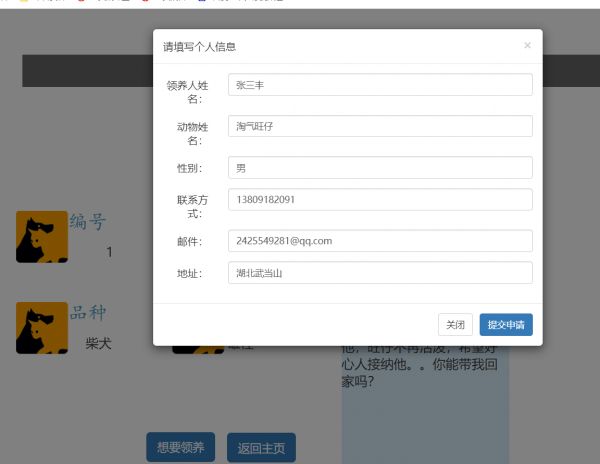The height and width of the screenshot is (464, 600).
Task: Click the 领养人姓名 label
Action: (188, 92)
